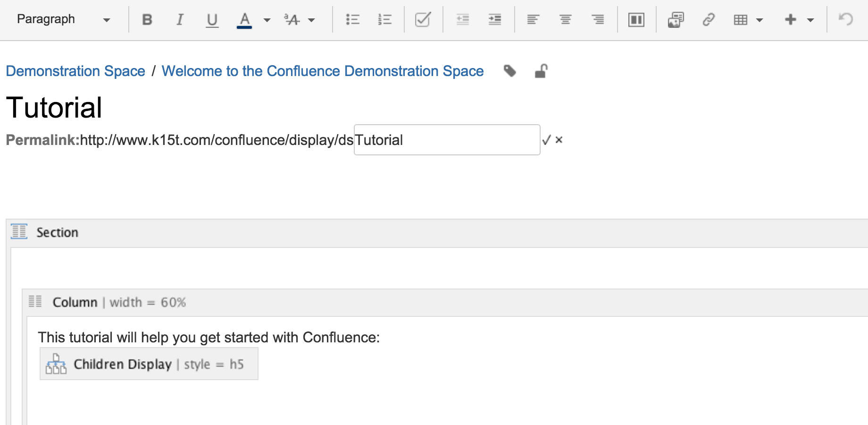This screenshot has height=425, width=868.
Task: Open the Paragraph style dropdown
Action: pos(63,19)
